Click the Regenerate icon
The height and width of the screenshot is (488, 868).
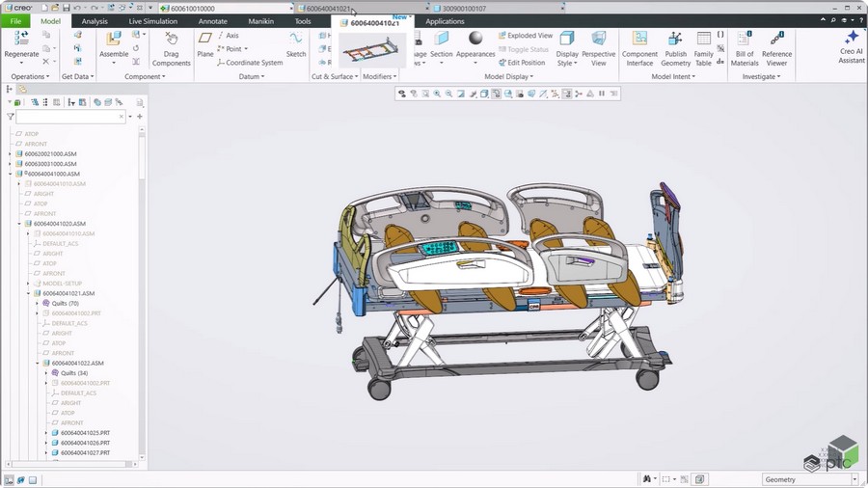point(21,39)
